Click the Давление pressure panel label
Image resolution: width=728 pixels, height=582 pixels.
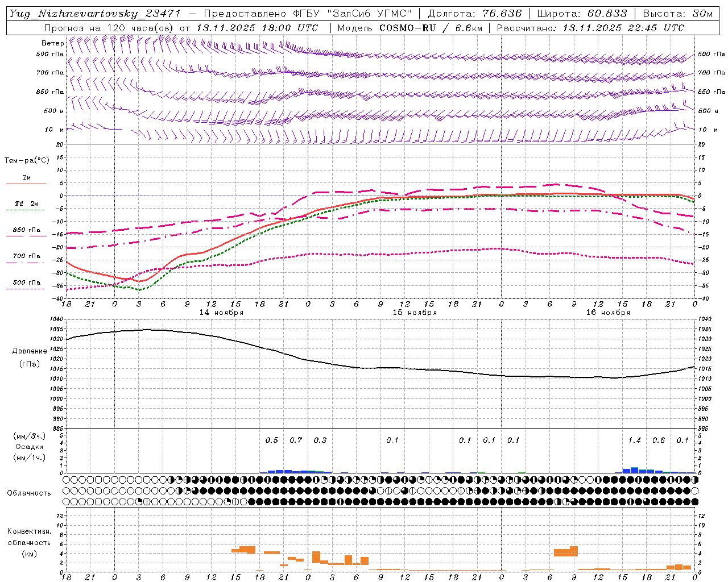click(x=30, y=351)
